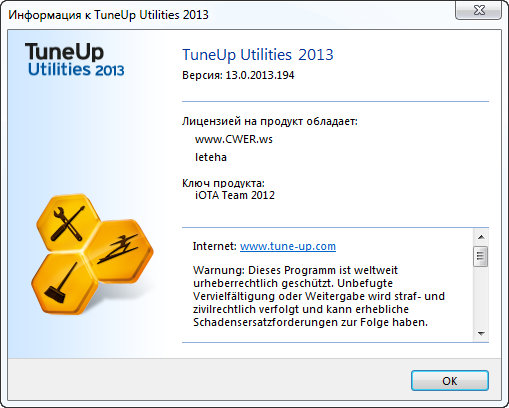Click the 'Ключ продукта:' label
Viewport: 509px width, 408px height.
click(223, 183)
